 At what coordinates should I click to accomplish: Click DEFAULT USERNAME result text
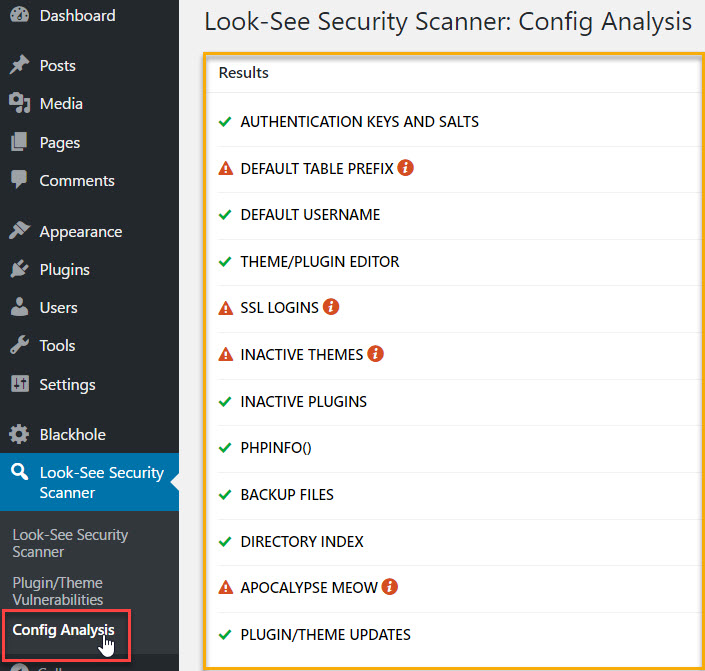pyautogui.click(x=310, y=215)
